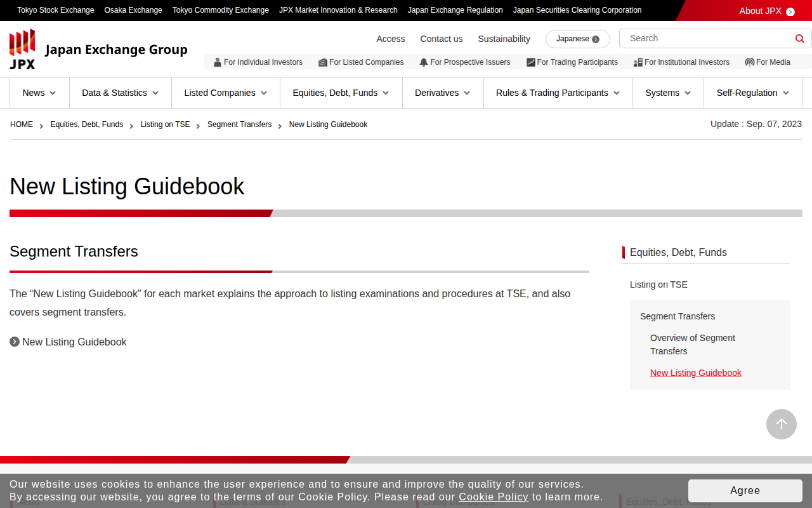Click the Trading Participants chart icon
The height and width of the screenshot is (508, 812).
click(x=531, y=62)
